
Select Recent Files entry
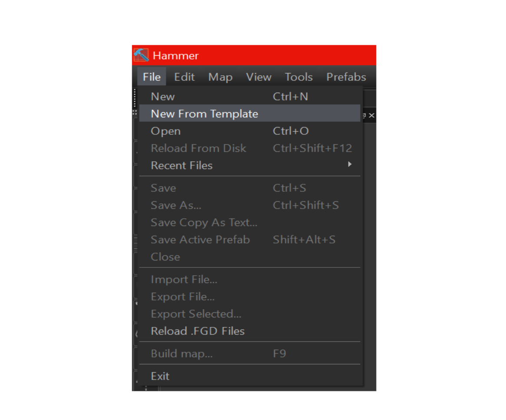250,165
